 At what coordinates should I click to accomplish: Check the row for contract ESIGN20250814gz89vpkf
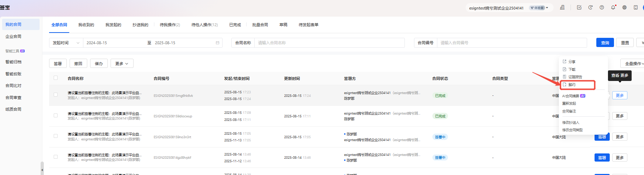click(55, 157)
